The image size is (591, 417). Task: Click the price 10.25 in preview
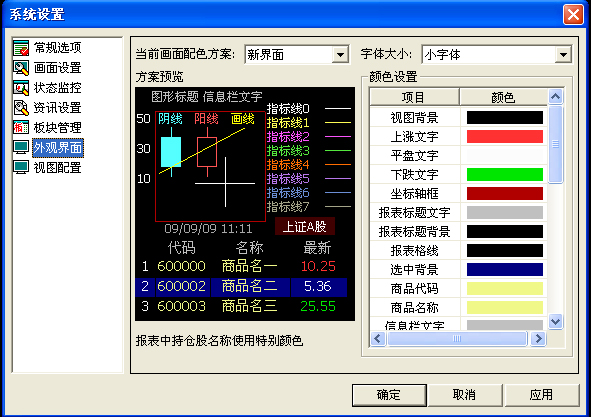click(318, 266)
